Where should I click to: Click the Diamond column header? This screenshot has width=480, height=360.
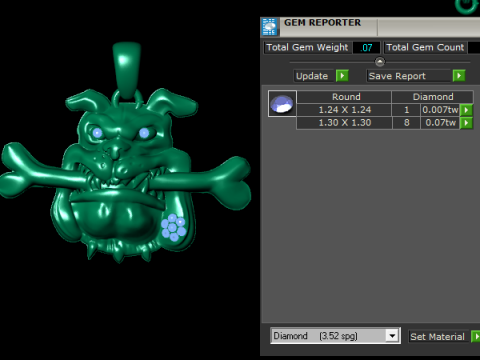point(433,97)
